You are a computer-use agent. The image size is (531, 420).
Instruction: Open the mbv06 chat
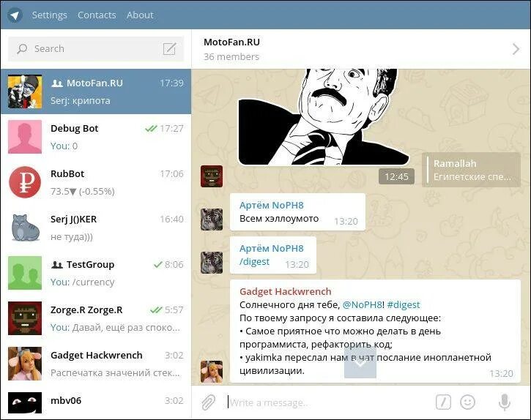point(96,402)
